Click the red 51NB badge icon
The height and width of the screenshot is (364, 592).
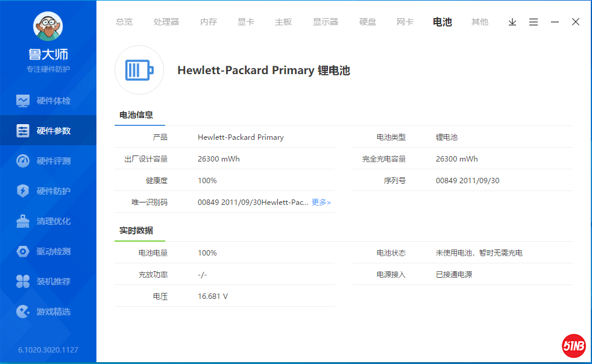click(x=573, y=345)
